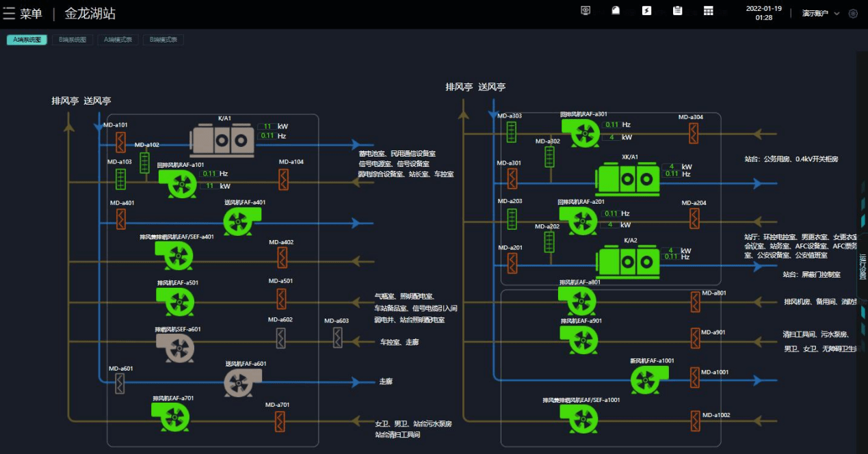Open the settings gear icon
The height and width of the screenshot is (454, 868).
(853, 14)
